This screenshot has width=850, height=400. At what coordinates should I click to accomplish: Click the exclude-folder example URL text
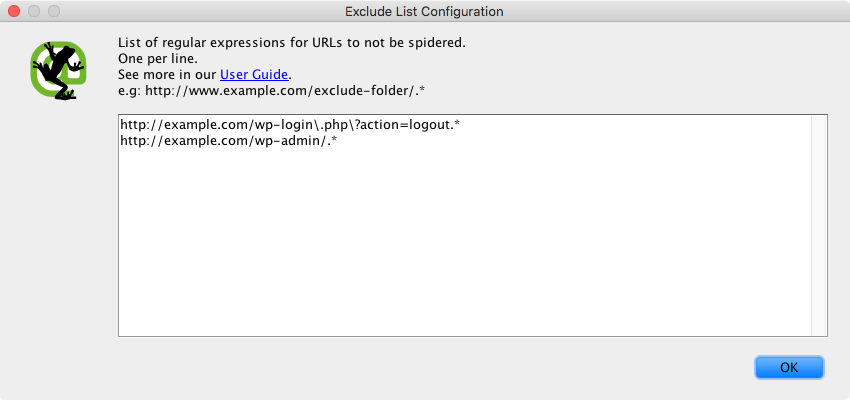[x=285, y=90]
